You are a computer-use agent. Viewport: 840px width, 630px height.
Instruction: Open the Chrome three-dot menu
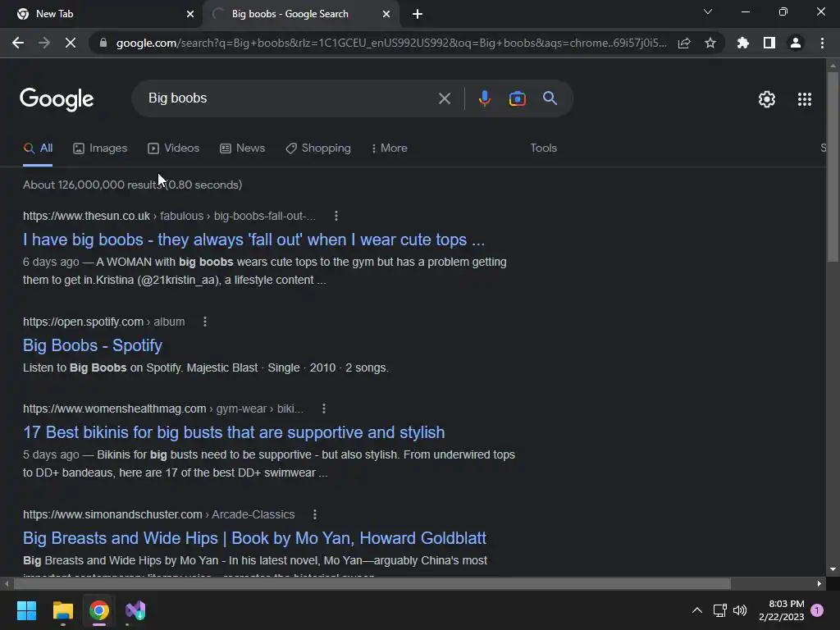pyautogui.click(x=822, y=43)
